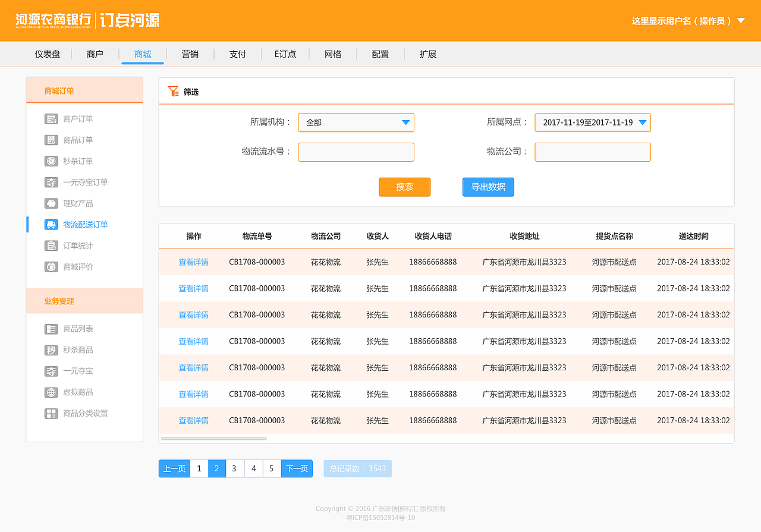
Task: Click the 虚拟商品 globe icon
Action: point(51,392)
